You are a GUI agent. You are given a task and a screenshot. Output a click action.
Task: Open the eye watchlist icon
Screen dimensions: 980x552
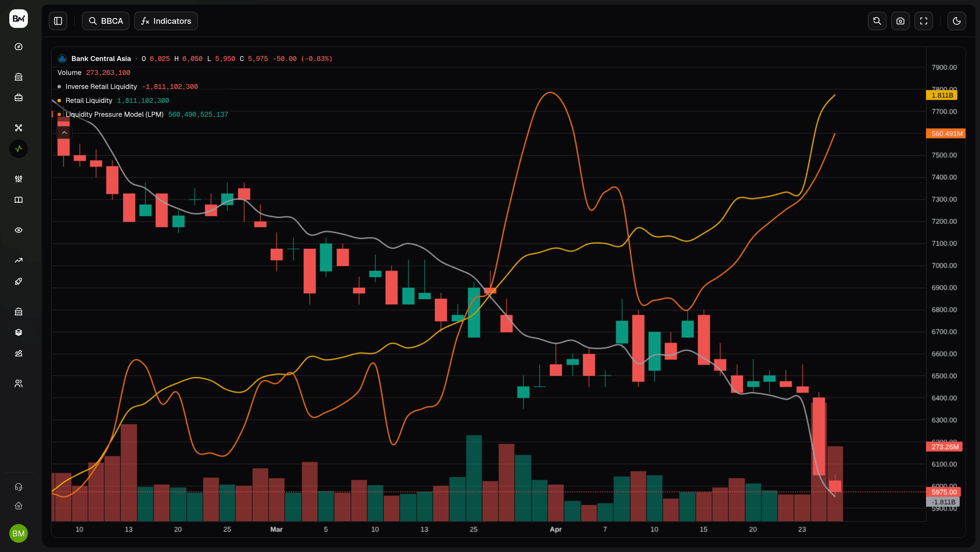(x=19, y=230)
